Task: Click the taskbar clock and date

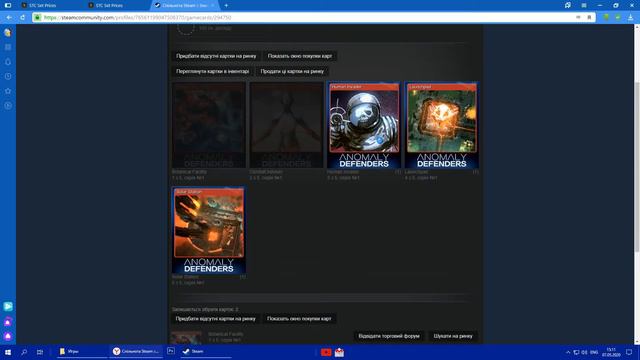Action: coord(611,352)
